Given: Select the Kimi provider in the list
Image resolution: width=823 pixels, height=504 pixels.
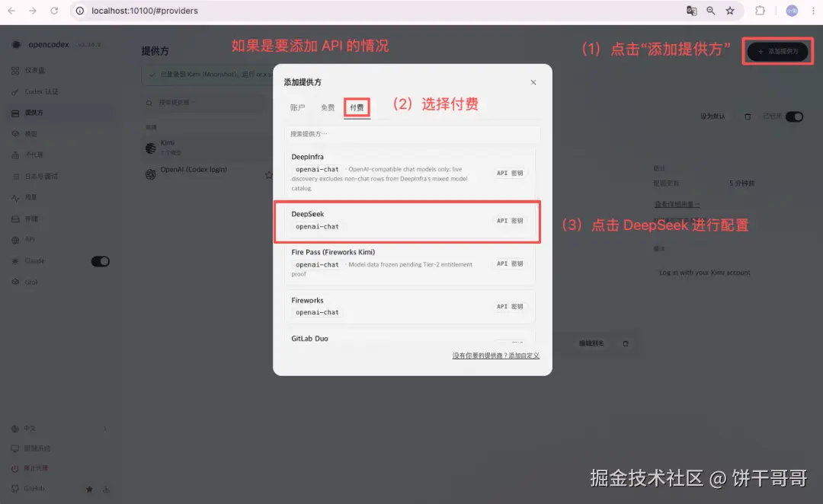Looking at the screenshot, I should (207, 148).
